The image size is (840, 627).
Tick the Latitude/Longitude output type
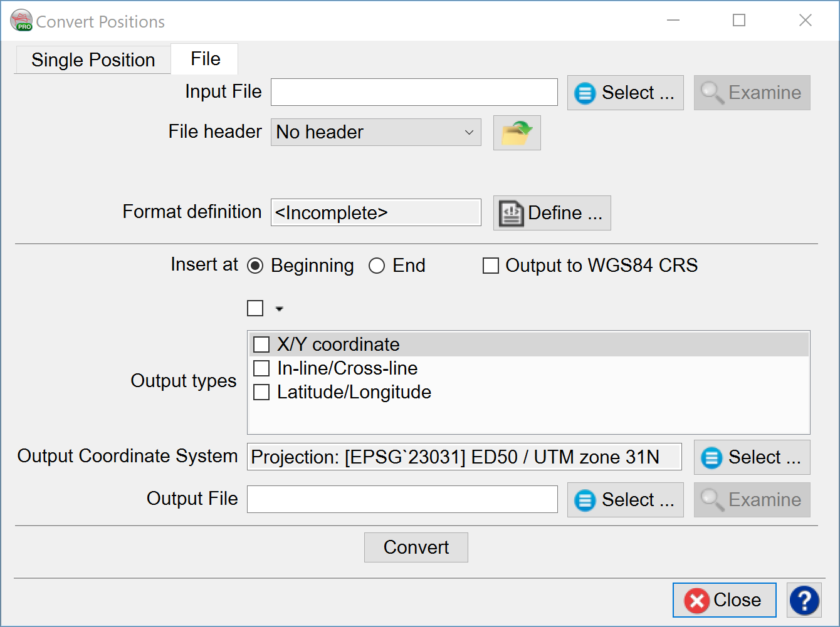point(261,392)
